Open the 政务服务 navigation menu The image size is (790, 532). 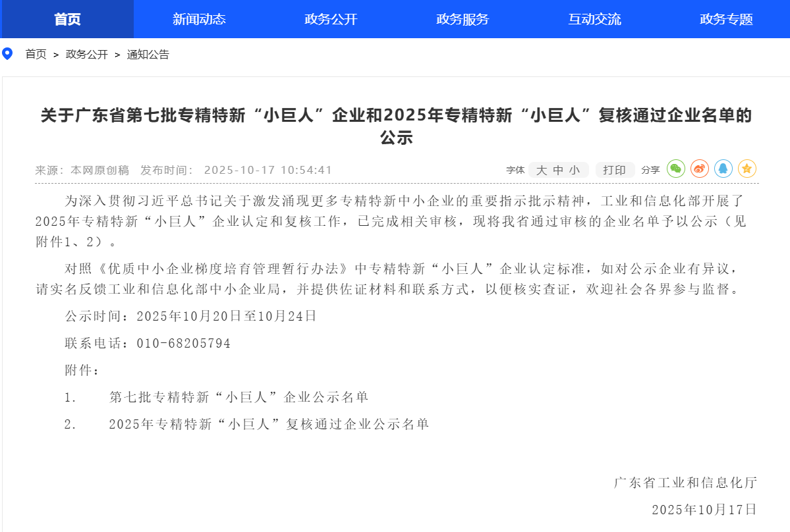[463, 19]
